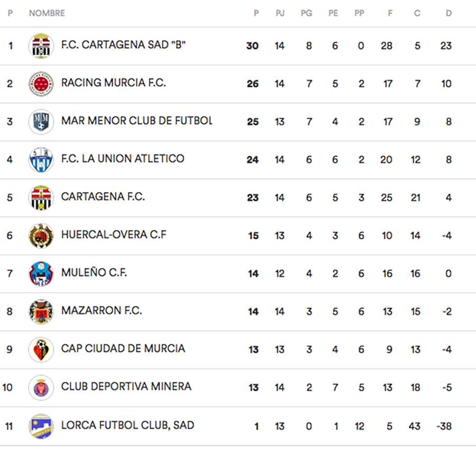The image size is (476, 450).
Task: Click the Cartagena F.C. team badge
Action: (41, 197)
